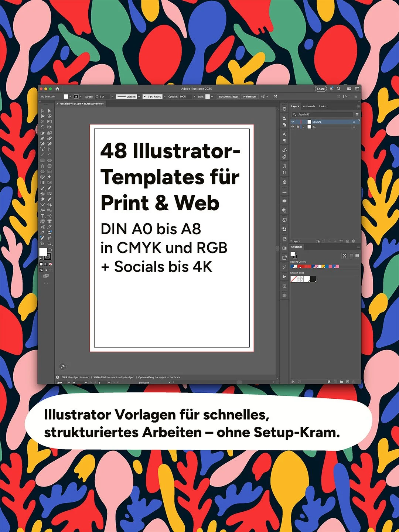Screen dimensions: 399x532
Task: Click the Share button
Action: [x=321, y=89]
